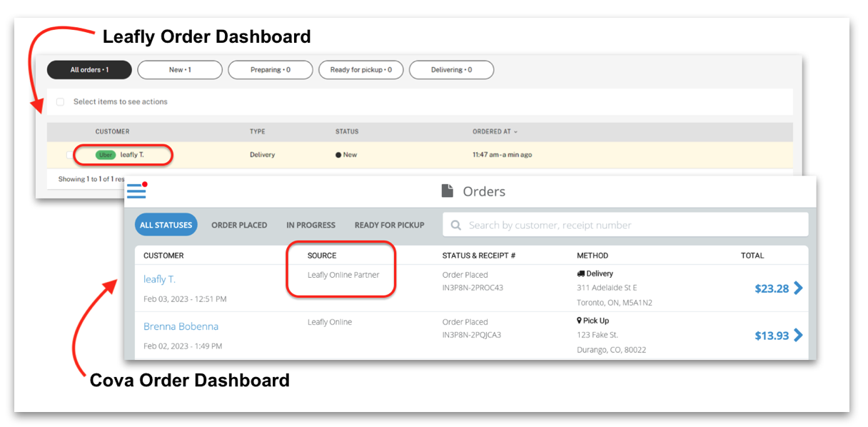Select the 'Preparing • 0' filter
868x427 pixels.
pyautogui.click(x=271, y=70)
